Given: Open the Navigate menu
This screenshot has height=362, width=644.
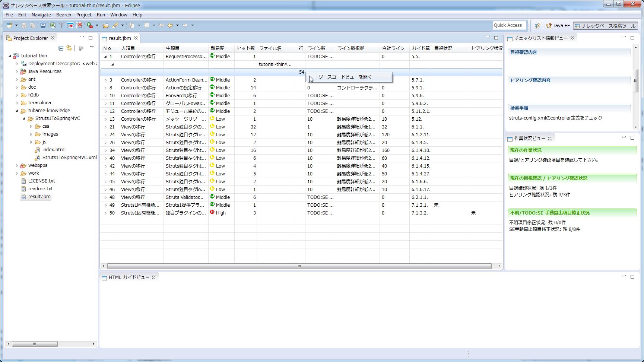Looking at the screenshot, I should pyautogui.click(x=41, y=15).
